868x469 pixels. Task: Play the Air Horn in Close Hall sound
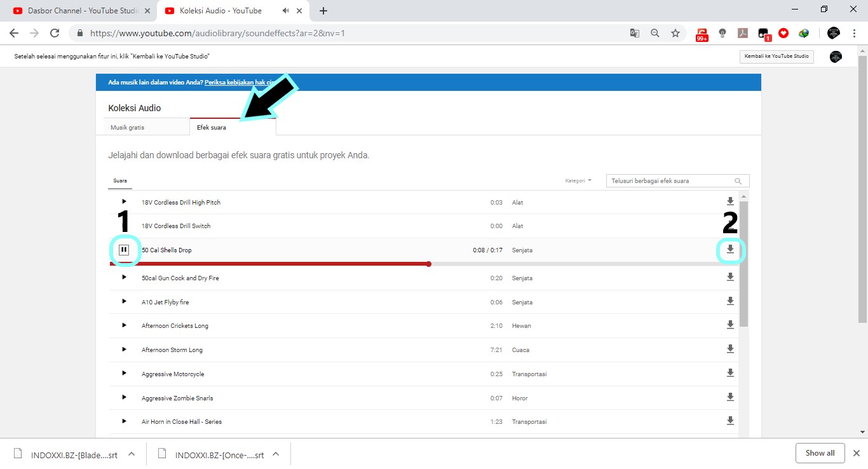[124, 421]
